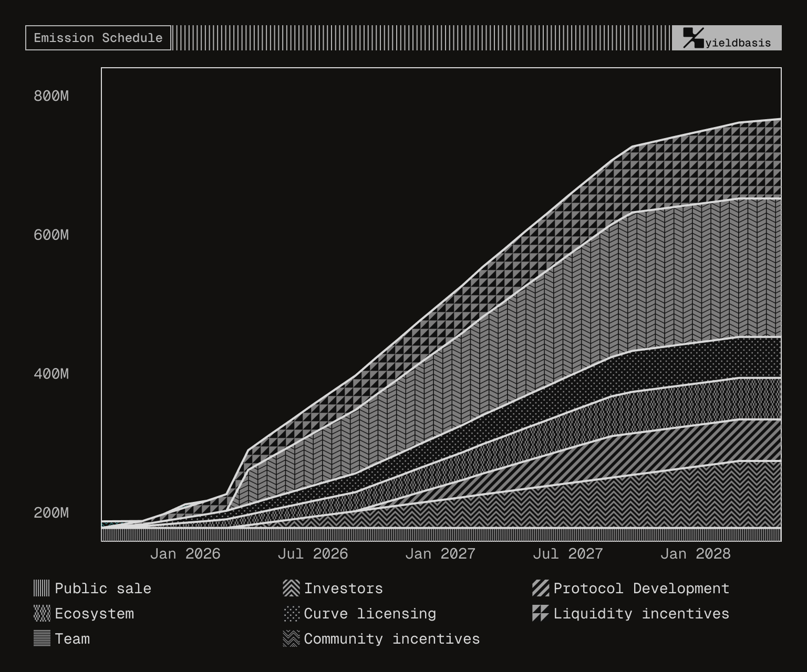Image resolution: width=807 pixels, height=672 pixels.
Task: Select the Community incentives zigzag swatch icon
Action: [291, 638]
